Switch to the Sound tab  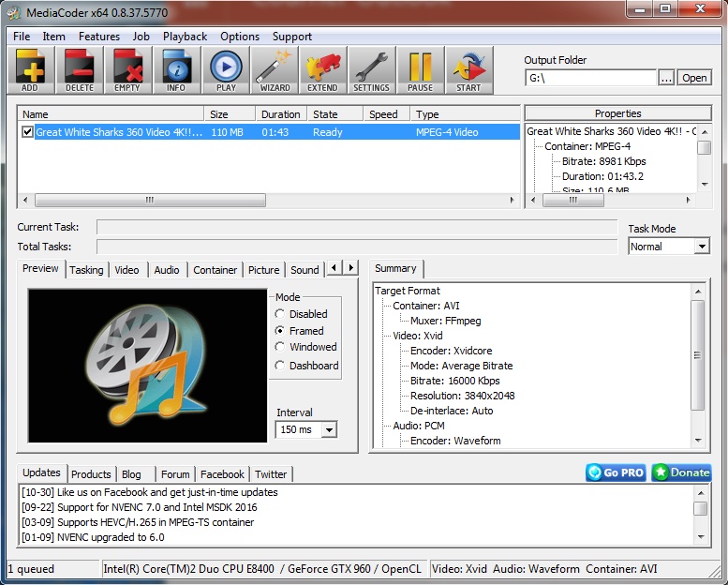click(x=305, y=270)
